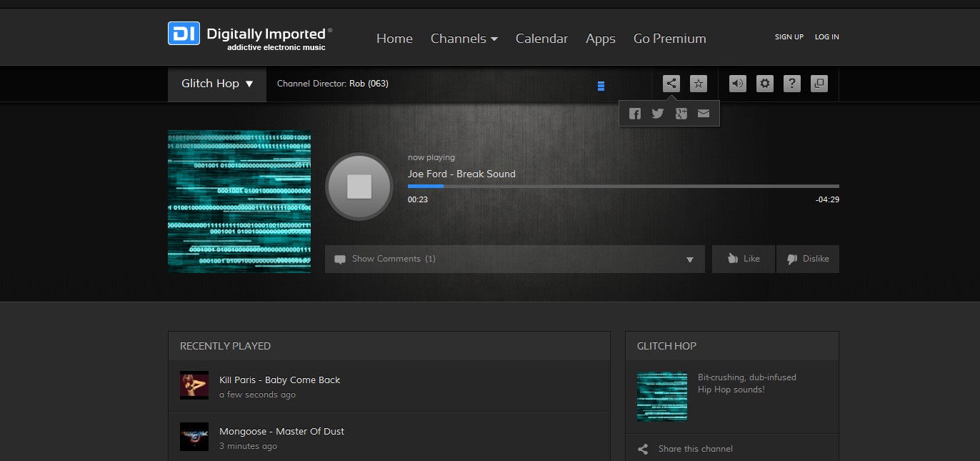Click the elapsed time 00:23
The height and width of the screenshot is (461, 980).
(418, 199)
